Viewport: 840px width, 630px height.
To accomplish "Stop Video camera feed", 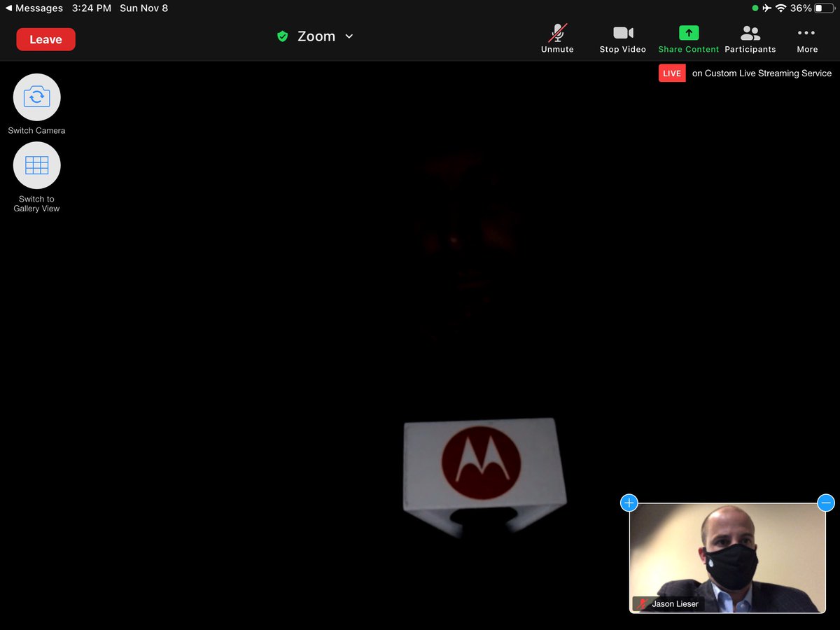I will [x=622, y=38].
